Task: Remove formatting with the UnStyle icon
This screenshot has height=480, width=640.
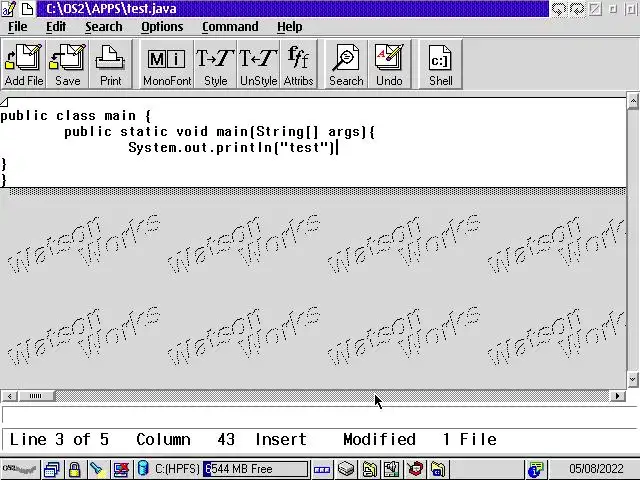Action: [258, 64]
